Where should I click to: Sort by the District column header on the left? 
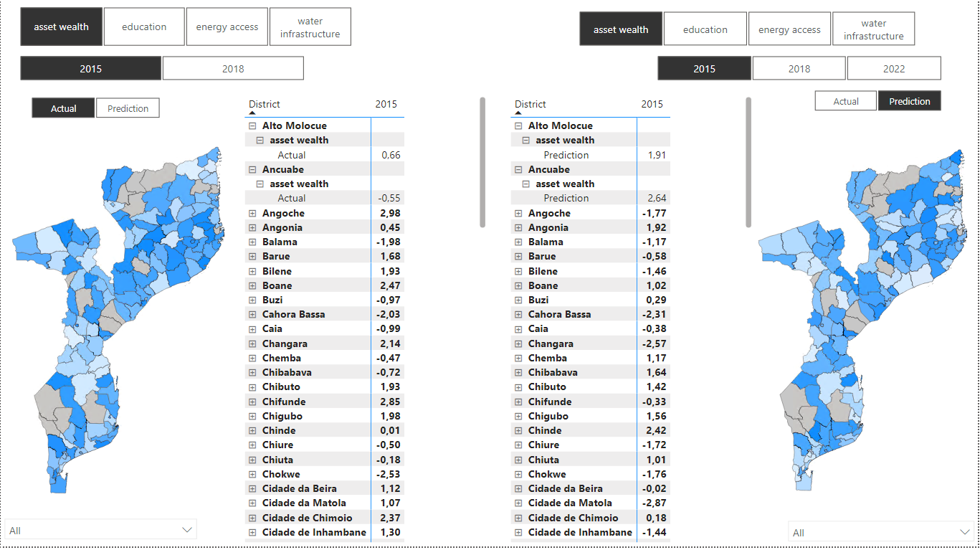click(265, 104)
